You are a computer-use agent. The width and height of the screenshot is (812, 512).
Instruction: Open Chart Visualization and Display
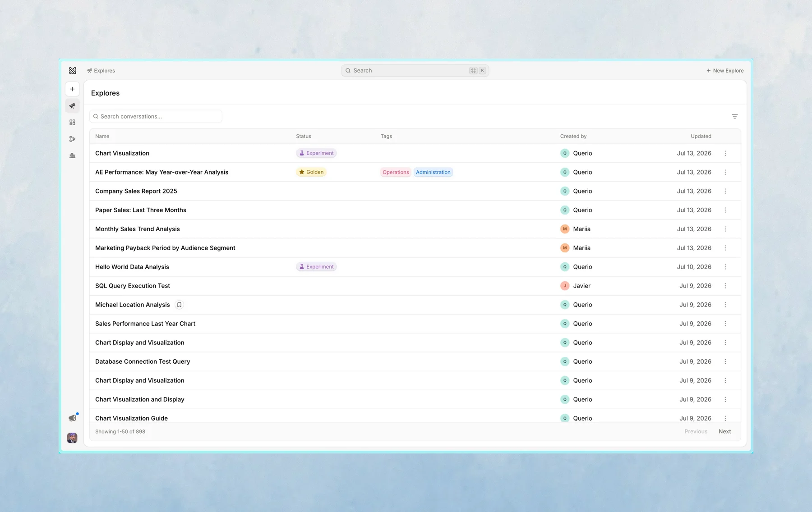coord(140,399)
